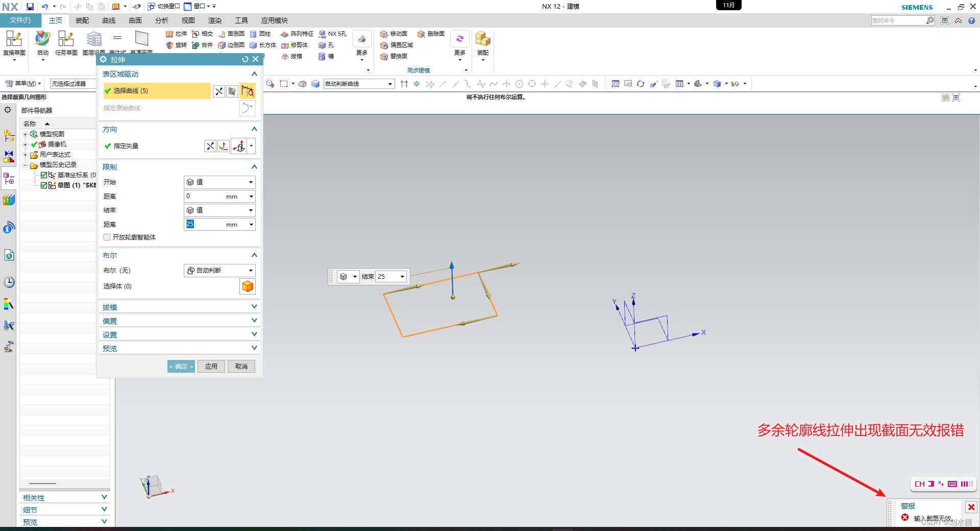Screen dimensions: 980x531
Task: Click the reverse direction icon beside 指定矢量
Action: (210, 146)
